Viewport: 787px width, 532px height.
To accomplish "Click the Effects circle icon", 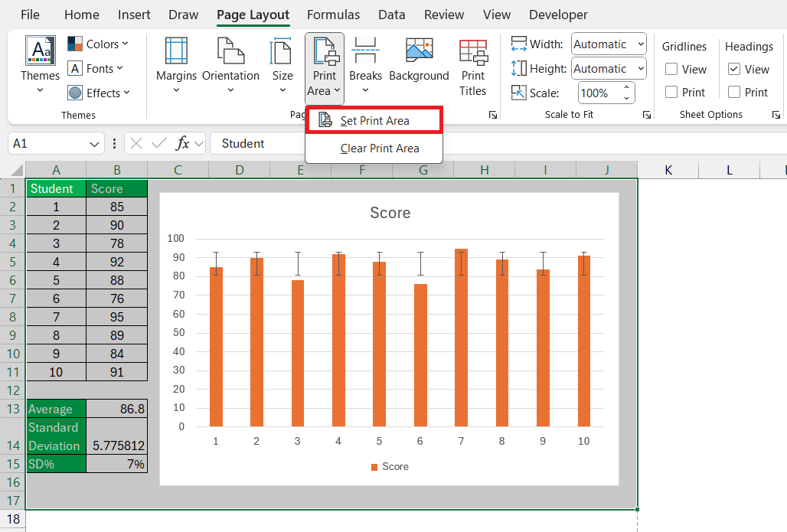I will point(75,93).
